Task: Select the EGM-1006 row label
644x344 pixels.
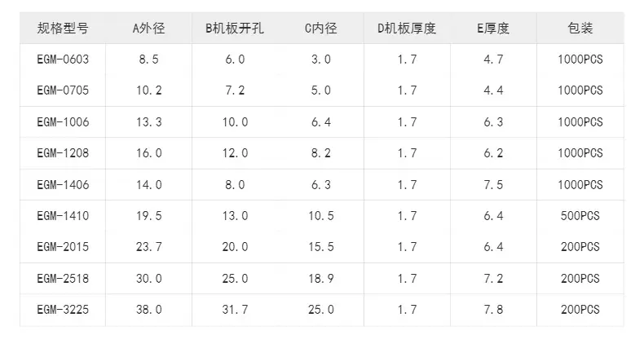Action: coord(63,122)
